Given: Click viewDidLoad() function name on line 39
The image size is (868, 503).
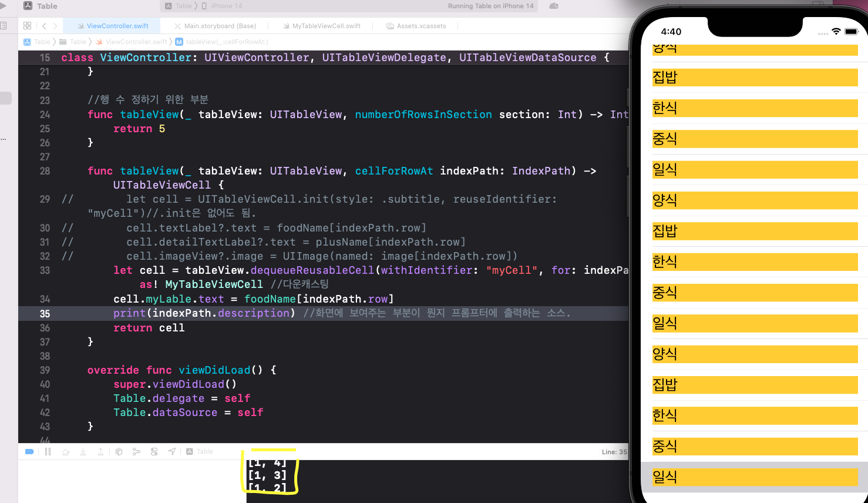Looking at the screenshot, I should 221,370.
